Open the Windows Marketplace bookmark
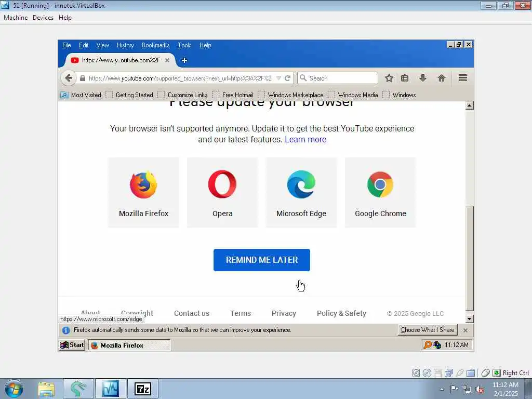The width and height of the screenshot is (532, 399). pyautogui.click(x=291, y=95)
